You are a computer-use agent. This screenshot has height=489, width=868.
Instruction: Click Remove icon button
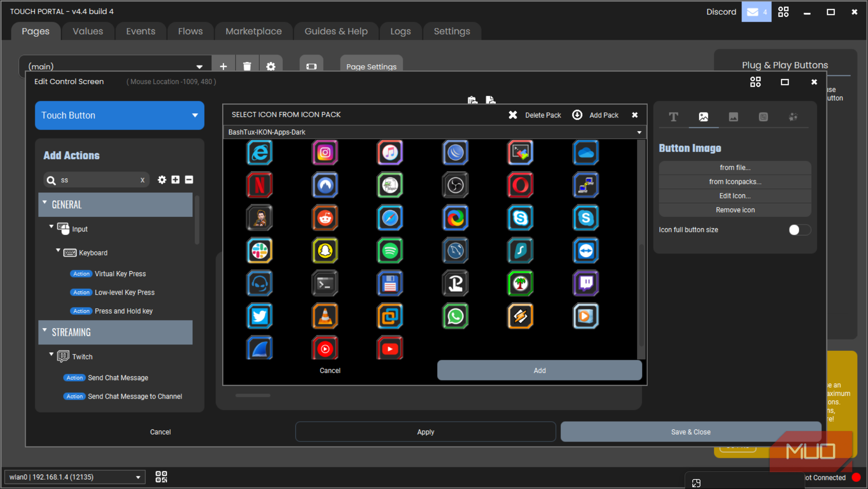pos(735,210)
